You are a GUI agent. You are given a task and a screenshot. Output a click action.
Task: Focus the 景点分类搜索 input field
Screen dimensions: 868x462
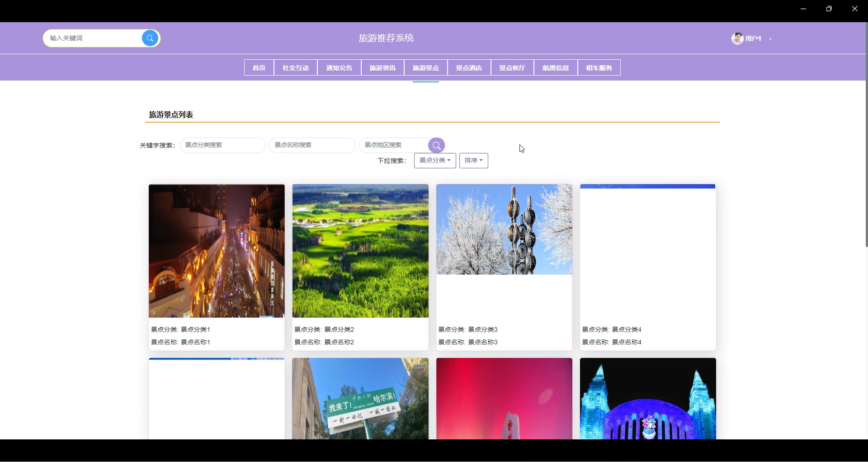tap(222, 145)
